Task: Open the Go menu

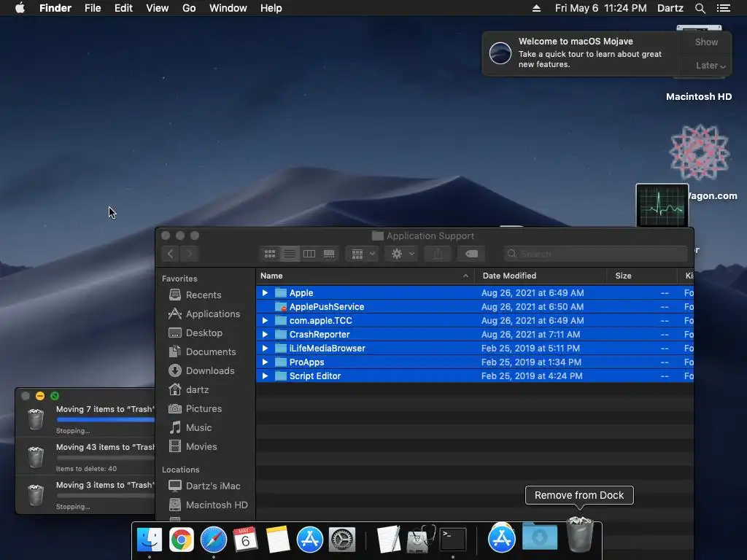Action: point(189,8)
